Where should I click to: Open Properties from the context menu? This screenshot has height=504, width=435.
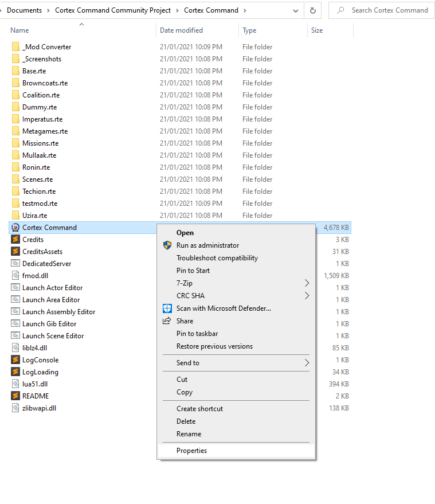(x=236, y=451)
